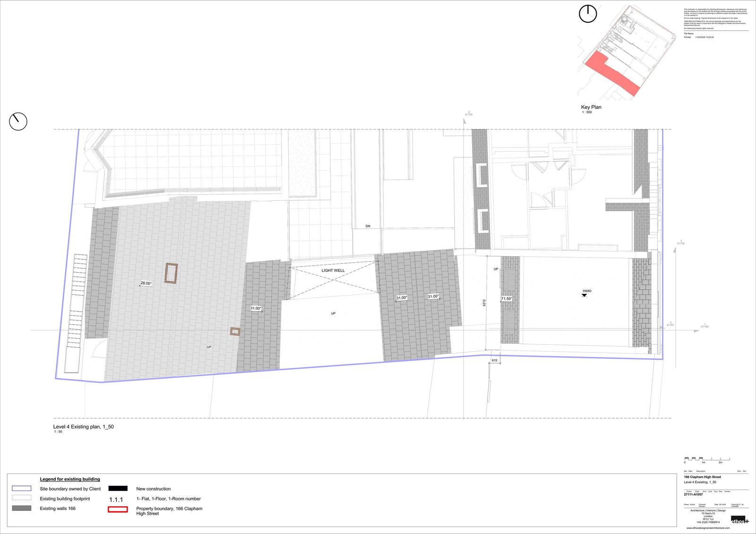Select the 71.50° slope annotation
This screenshot has height=534, width=756.
507,299
